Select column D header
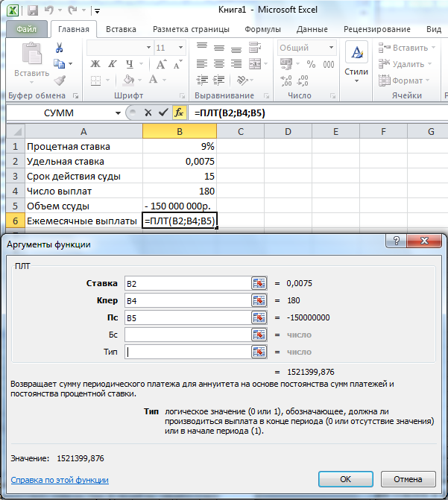This screenshot has height=500, width=448. coord(288,131)
